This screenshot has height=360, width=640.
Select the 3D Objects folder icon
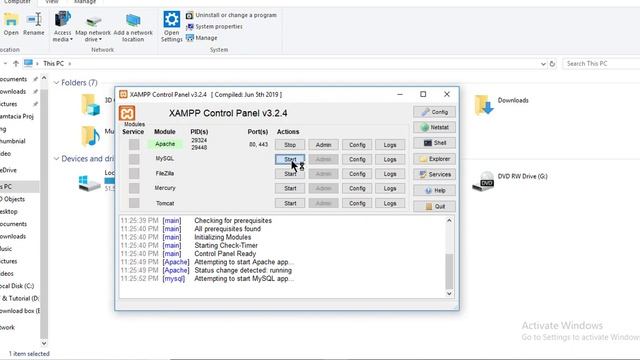(91, 105)
